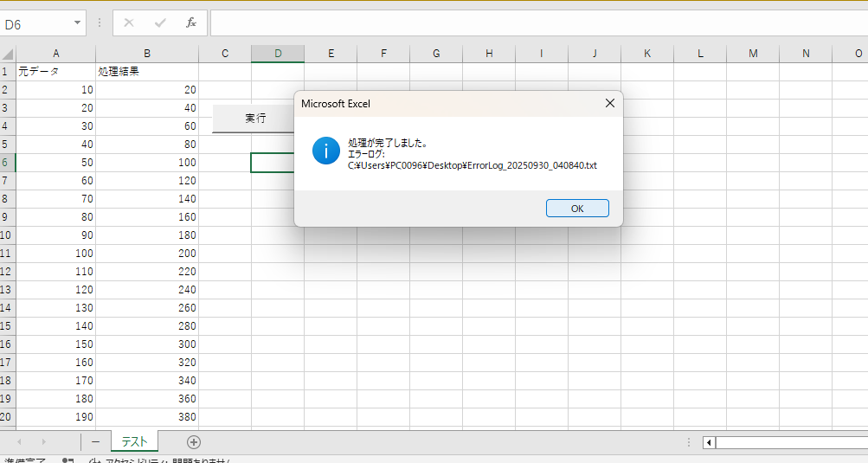Viewport: 868px width, 463px height.
Task: Select column L header
Action: coord(700,54)
